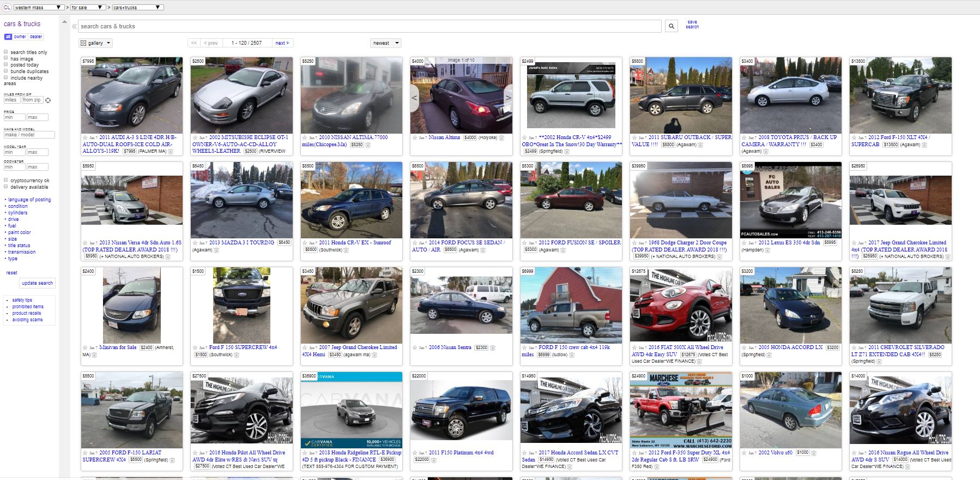Screen dimensions: 980x480
Task: Star the 2011 Subaru Outback listing
Action: (x=634, y=137)
